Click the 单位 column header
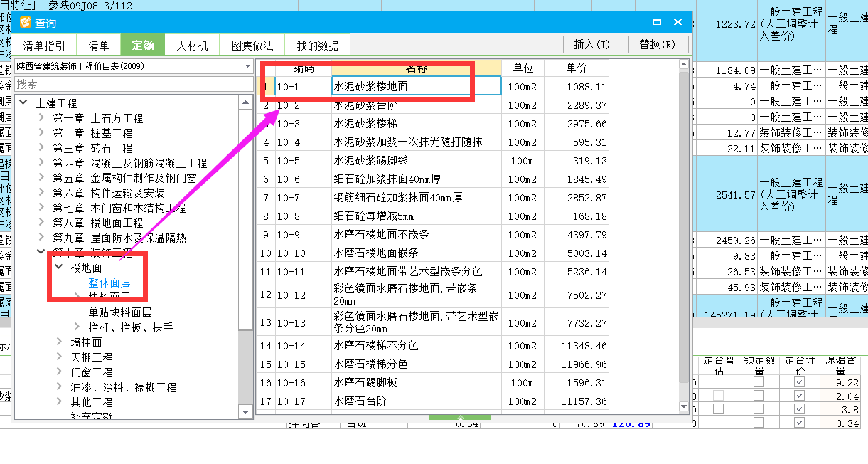Image resolution: width=868 pixels, height=464 pixels. coord(523,68)
